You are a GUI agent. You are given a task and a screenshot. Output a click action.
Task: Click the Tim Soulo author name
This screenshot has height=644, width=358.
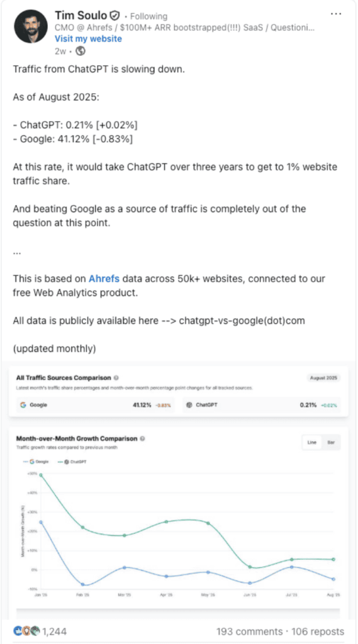tap(81, 15)
